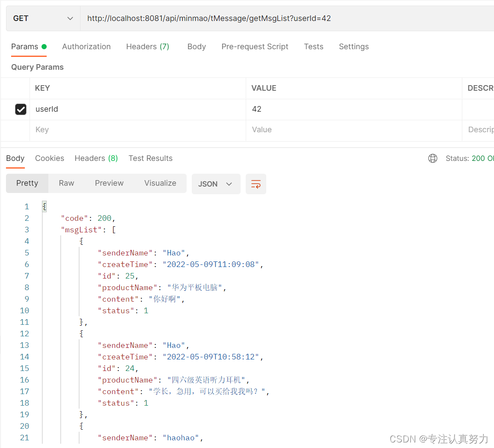The height and width of the screenshot is (448, 494).
Task: Click the empty Key placeholder field
Action: [138, 130]
